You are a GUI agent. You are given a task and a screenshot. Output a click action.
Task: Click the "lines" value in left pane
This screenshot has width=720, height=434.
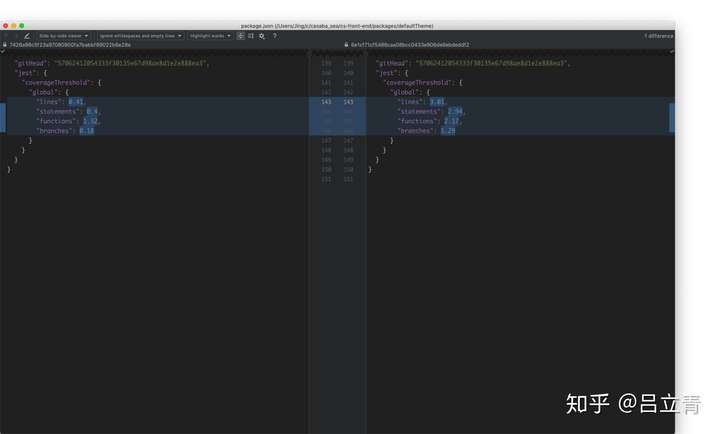tap(76, 101)
